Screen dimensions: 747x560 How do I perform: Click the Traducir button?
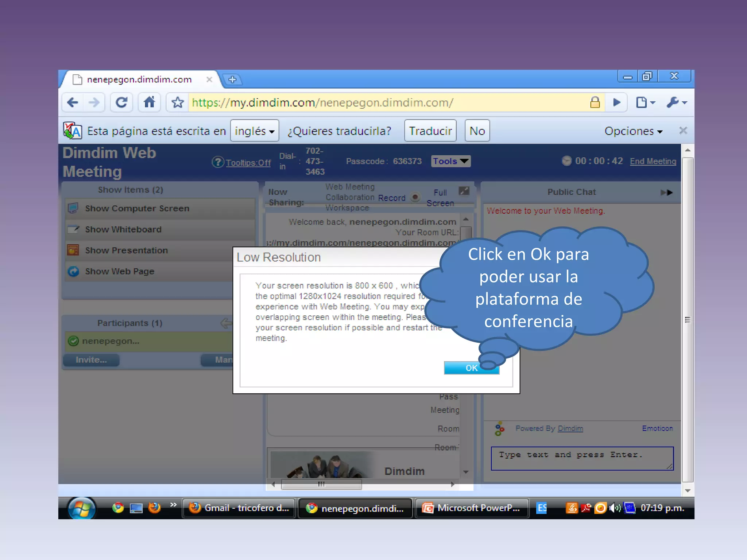point(430,131)
